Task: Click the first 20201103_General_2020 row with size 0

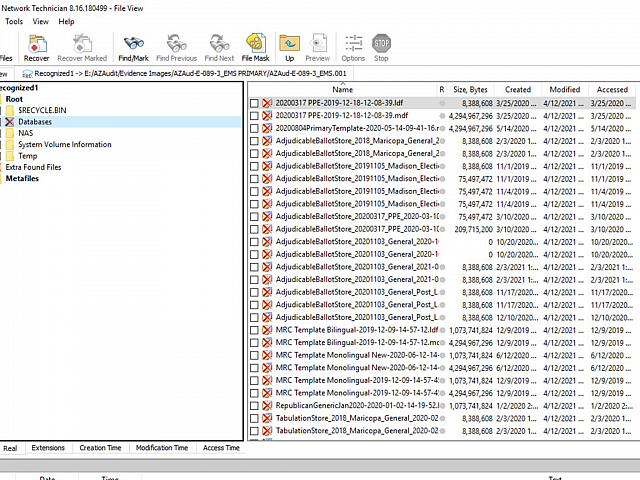Action: pyautogui.click(x=441, y=242)
